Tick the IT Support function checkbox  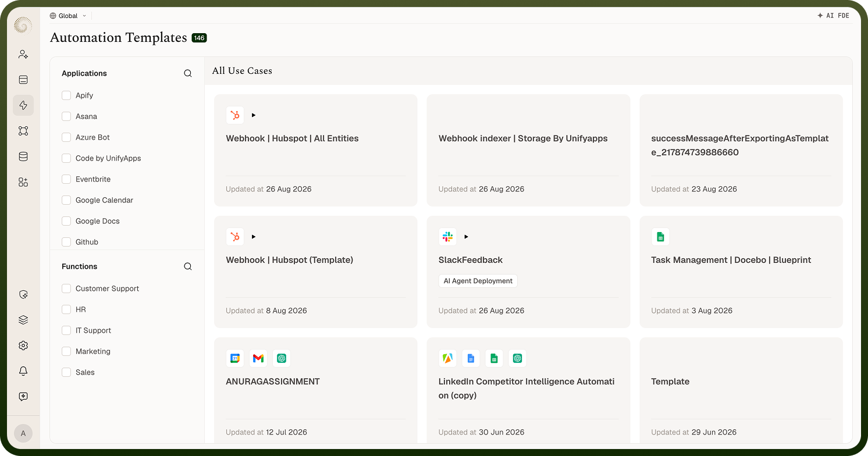[x=66, y=330]
